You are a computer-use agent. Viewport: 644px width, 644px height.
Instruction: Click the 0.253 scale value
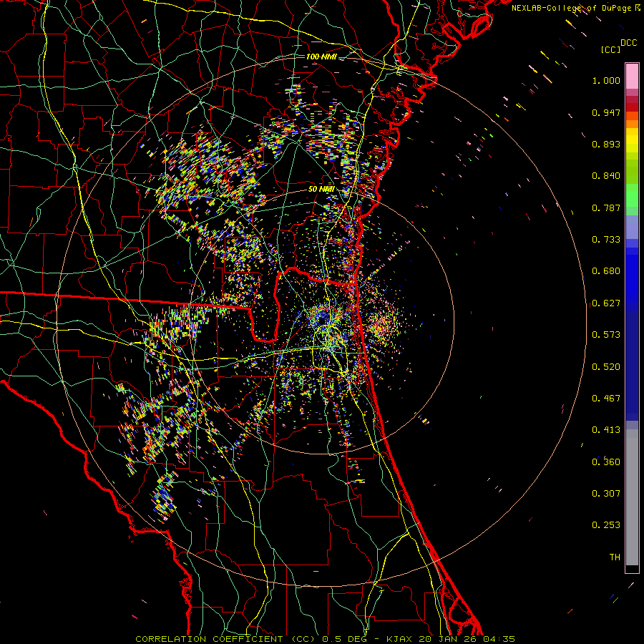point(606,525)
